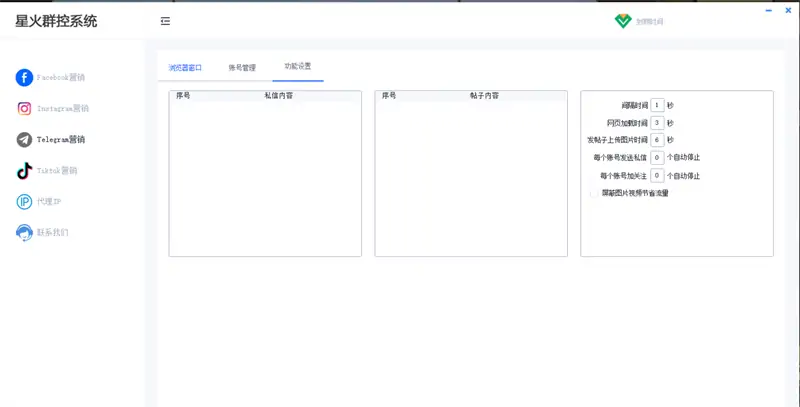Close the 星火群控系统 window
Screen dimensions: 800x407
tap(788, 10)
